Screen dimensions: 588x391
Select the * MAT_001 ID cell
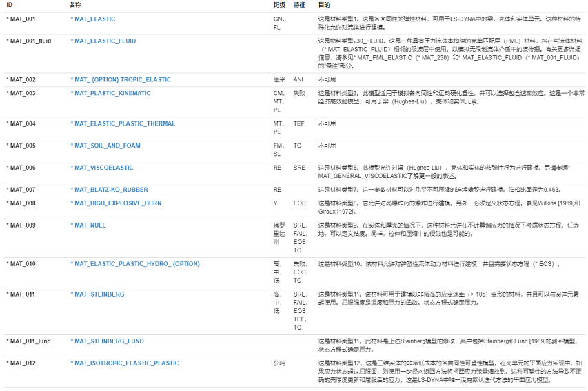pos(21,19)
